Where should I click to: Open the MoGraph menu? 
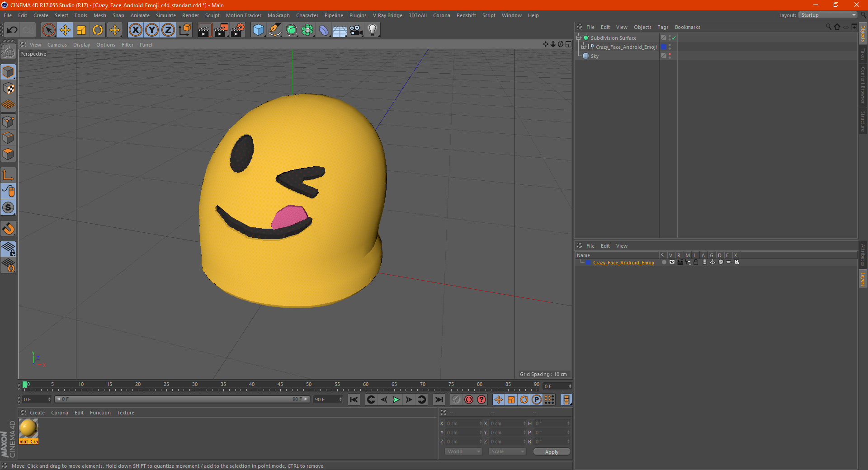tap(278, 15)
